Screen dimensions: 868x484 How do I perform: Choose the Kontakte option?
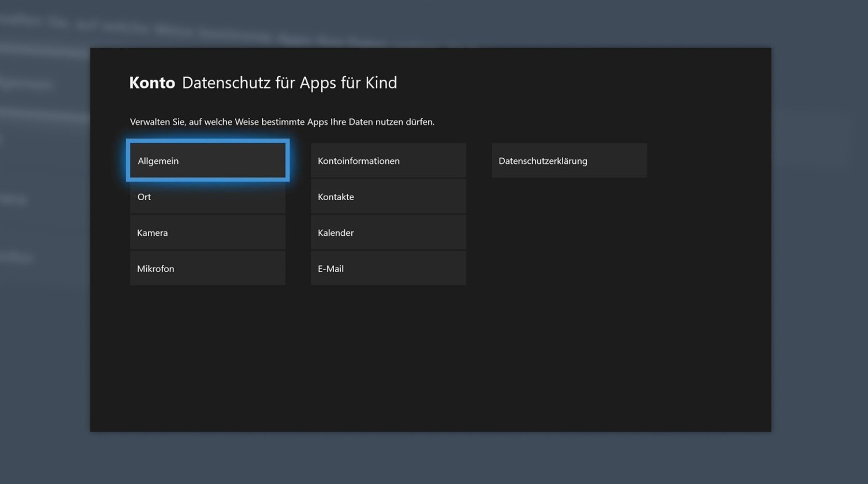[388, 197]
